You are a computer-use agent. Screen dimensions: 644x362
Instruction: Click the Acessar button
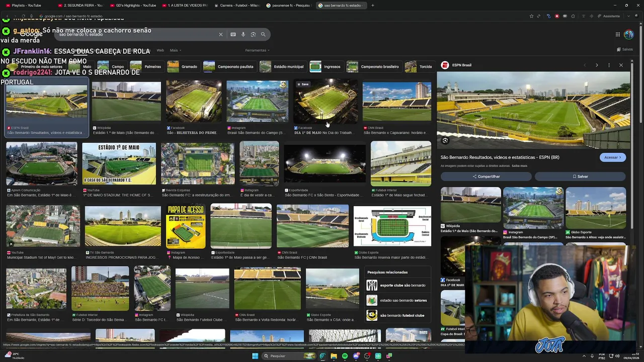click(x=613, y=157)
